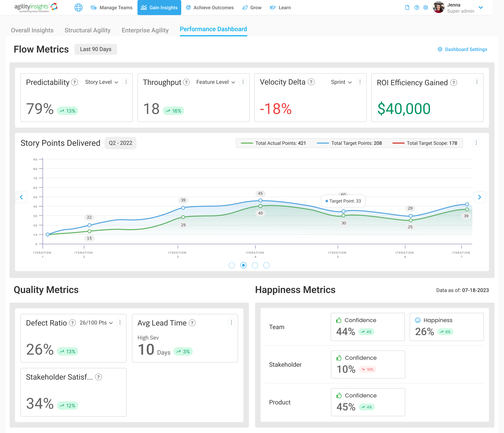Click Stakeholder Confidence thumbs-up icon
The image size is (504, 433).
[x=339, y=358]
